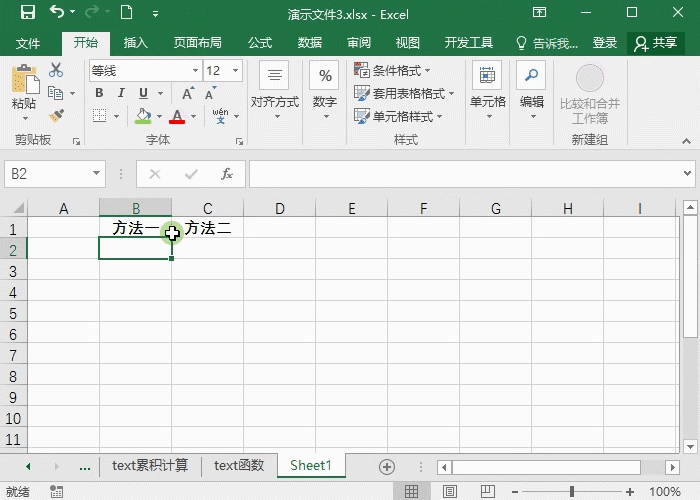Click the 告诉我 search box
700x500 pixels.
coord(547,43)
